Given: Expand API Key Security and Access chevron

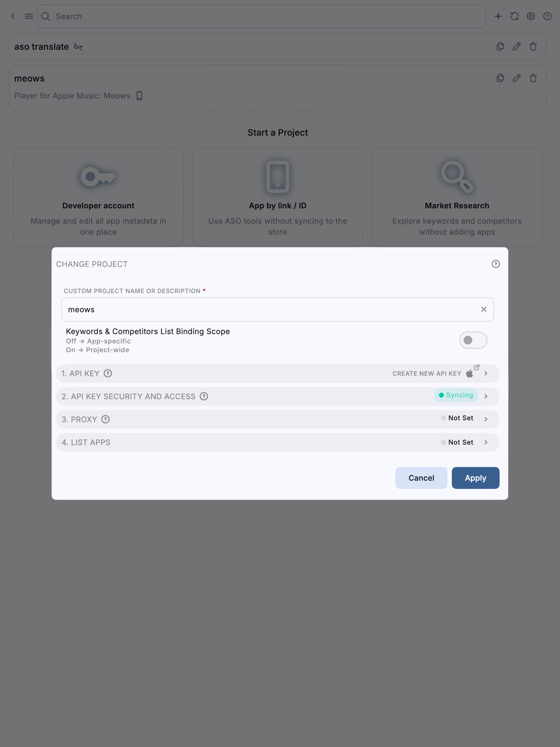Looking at the screenshot, I should (x=486, y=396).
